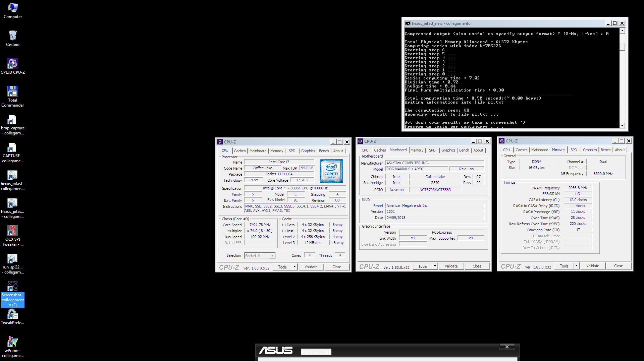Select the hexus_pifas... shortcut icon below hexus_pifast

point(13,208)
